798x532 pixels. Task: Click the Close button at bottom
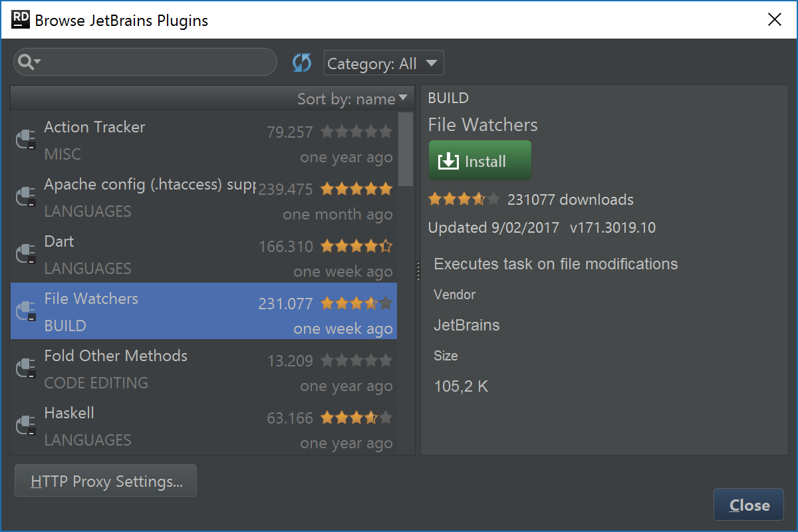tap(749, 505)
